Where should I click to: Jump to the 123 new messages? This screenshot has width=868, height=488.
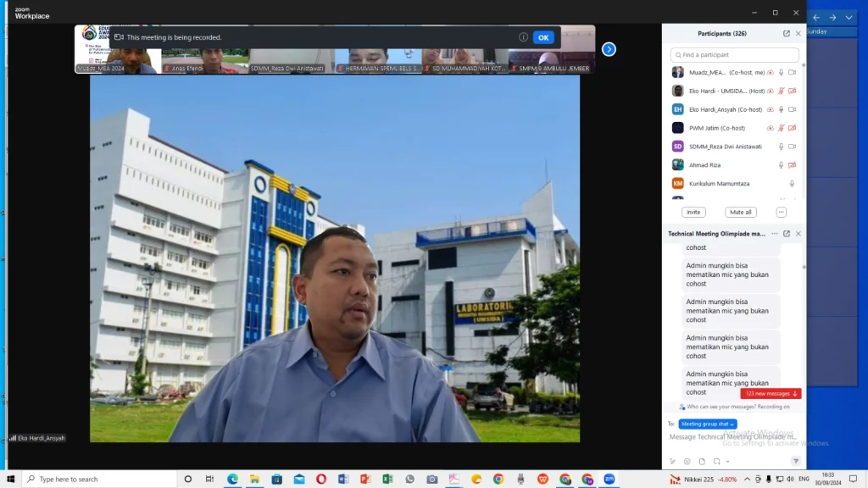tap(771, 394)
